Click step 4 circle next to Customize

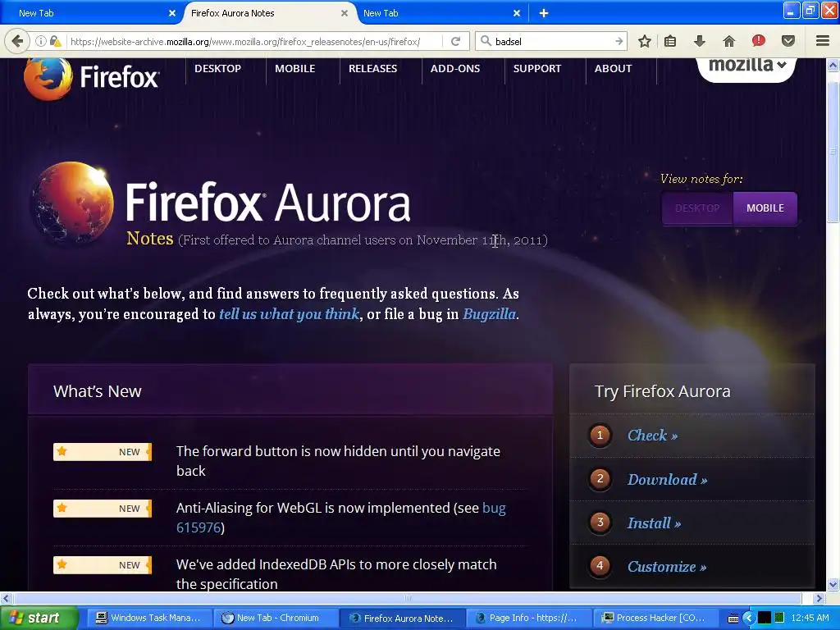[600, 566]
